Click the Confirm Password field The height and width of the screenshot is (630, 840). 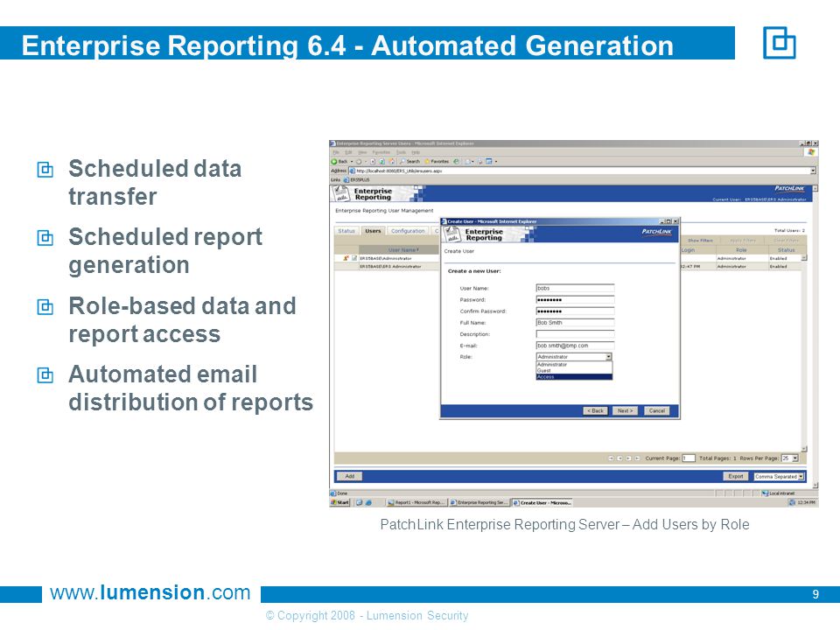(575, 311)
